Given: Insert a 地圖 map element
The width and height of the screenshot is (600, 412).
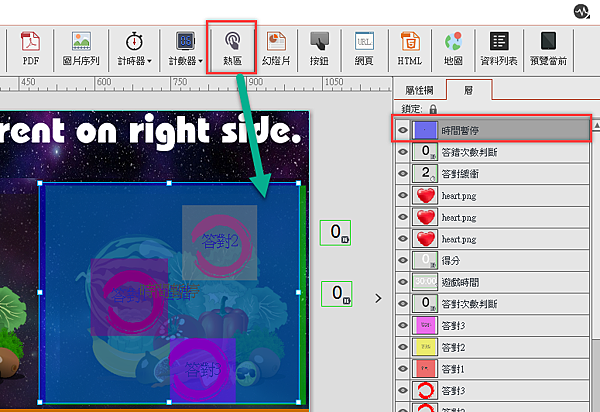Looking at the screenshot, I should click(x=453, y=49).
